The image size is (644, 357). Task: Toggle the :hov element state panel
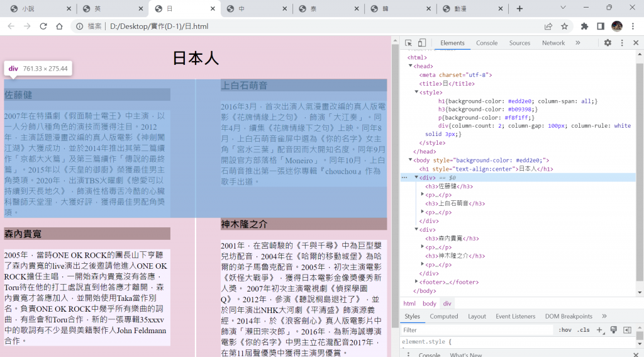click(565, 330)
